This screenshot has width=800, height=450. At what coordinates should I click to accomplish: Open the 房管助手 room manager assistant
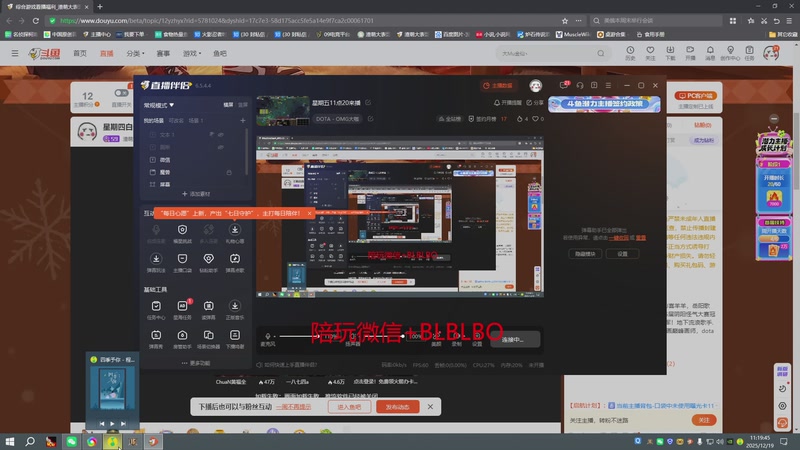[x=182, y=339]
